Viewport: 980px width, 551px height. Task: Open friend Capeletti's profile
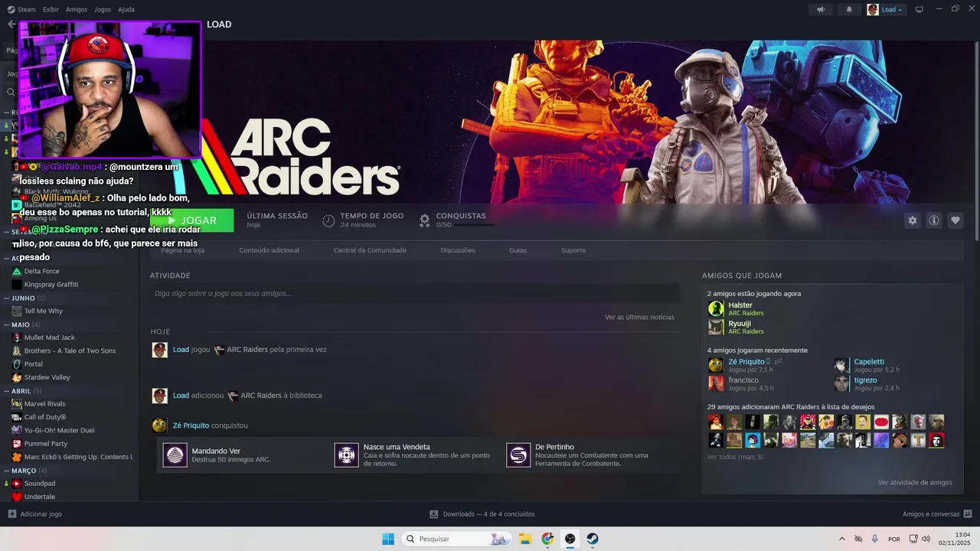click(x=869, y=361)
